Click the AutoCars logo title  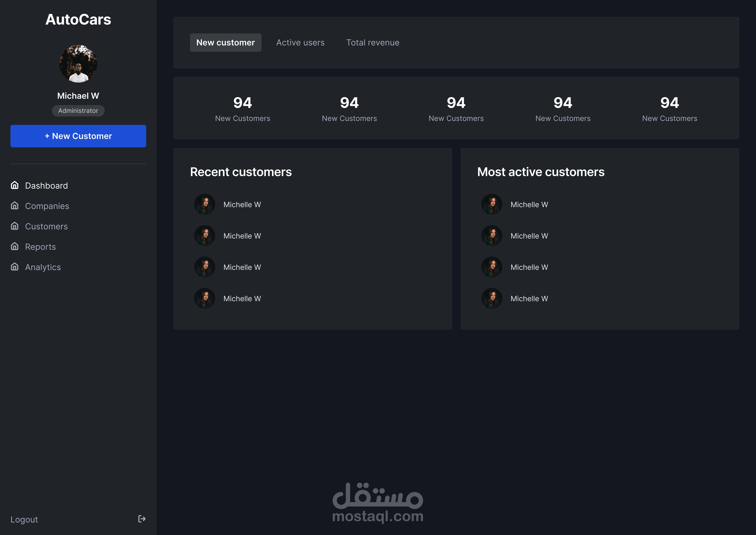78,19
